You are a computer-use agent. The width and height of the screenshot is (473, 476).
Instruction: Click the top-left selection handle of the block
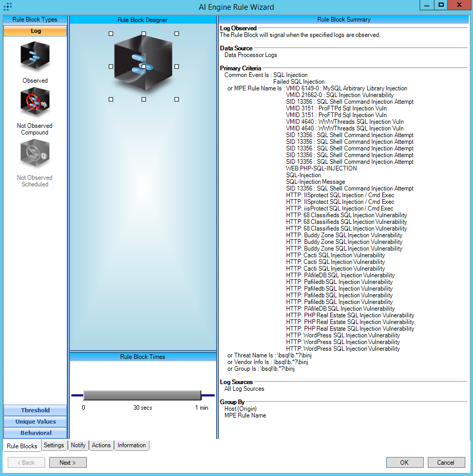click(x=111, y=33)
